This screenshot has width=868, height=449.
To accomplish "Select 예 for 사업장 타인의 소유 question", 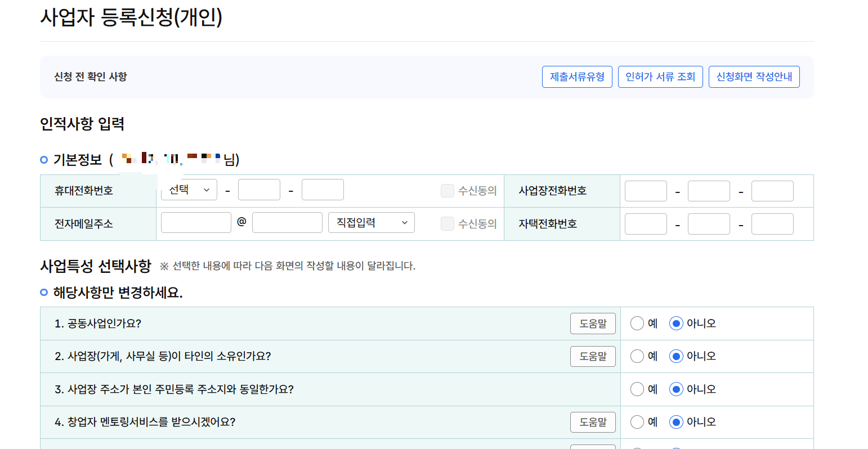I will [637, 356].
